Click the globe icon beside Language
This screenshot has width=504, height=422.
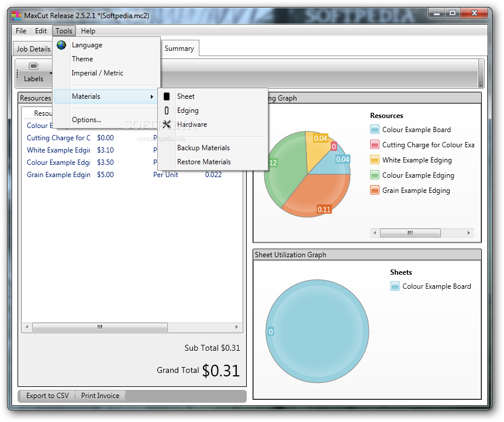tap(61, 44)
